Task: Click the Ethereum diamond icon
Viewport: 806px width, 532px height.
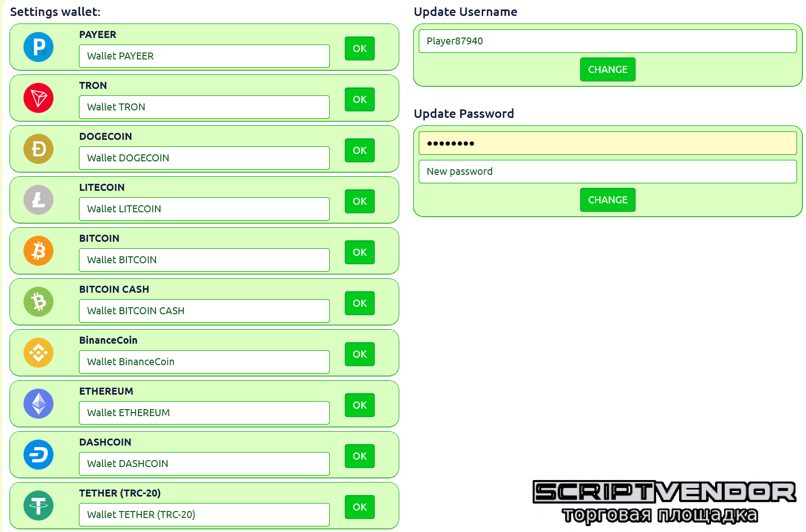Action: coord(38,404)
